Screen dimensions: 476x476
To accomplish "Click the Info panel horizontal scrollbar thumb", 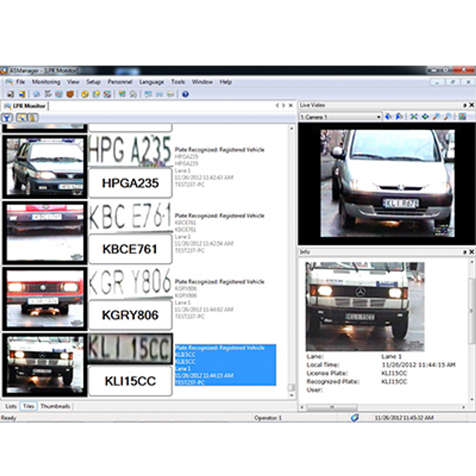I will (x=332, y=407).
